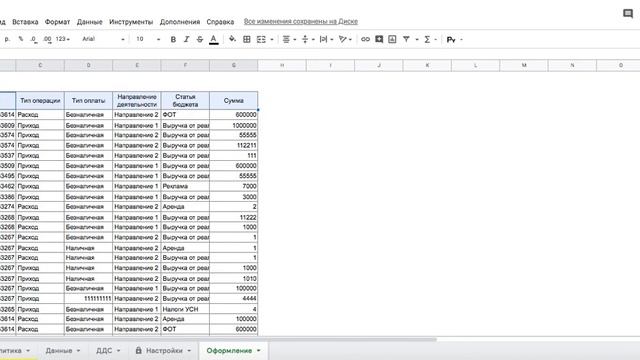Screen dimensions: 640x360
Task: Open horizontal align dropdown
Action: (x=289, y=39)
